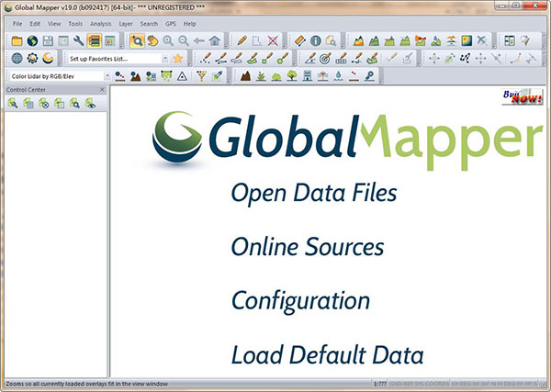Open the Edit menu

click(35, 24)
